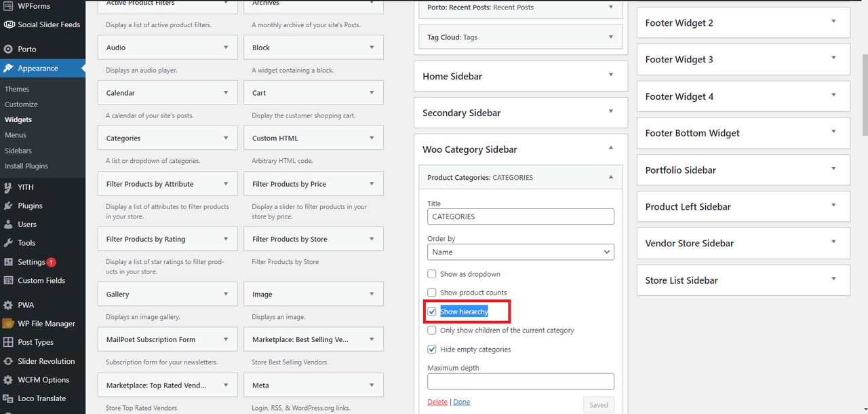Open the Order by Name dropdown
The image size is (868, 414).
coord(521,252)
